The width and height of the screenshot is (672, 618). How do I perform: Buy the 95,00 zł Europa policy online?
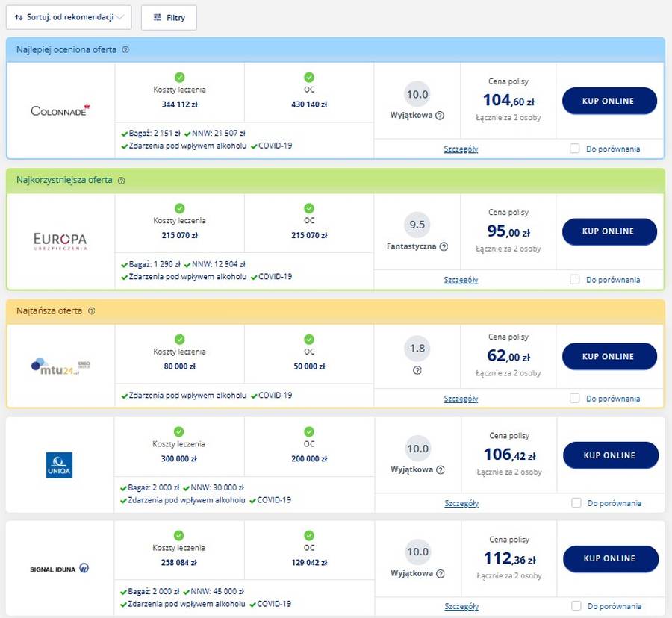tap(609, 231)
